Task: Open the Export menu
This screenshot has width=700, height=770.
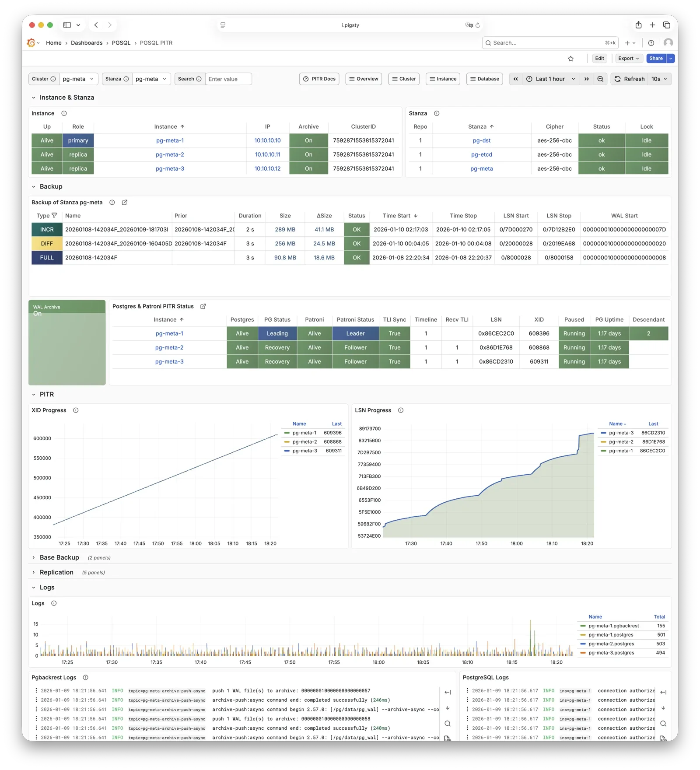Action: pyautogui.click(x=629, y=59)
